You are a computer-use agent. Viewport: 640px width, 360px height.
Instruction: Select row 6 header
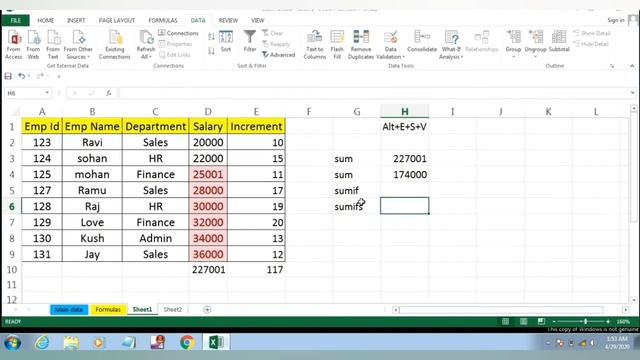[x=11, y=207]
